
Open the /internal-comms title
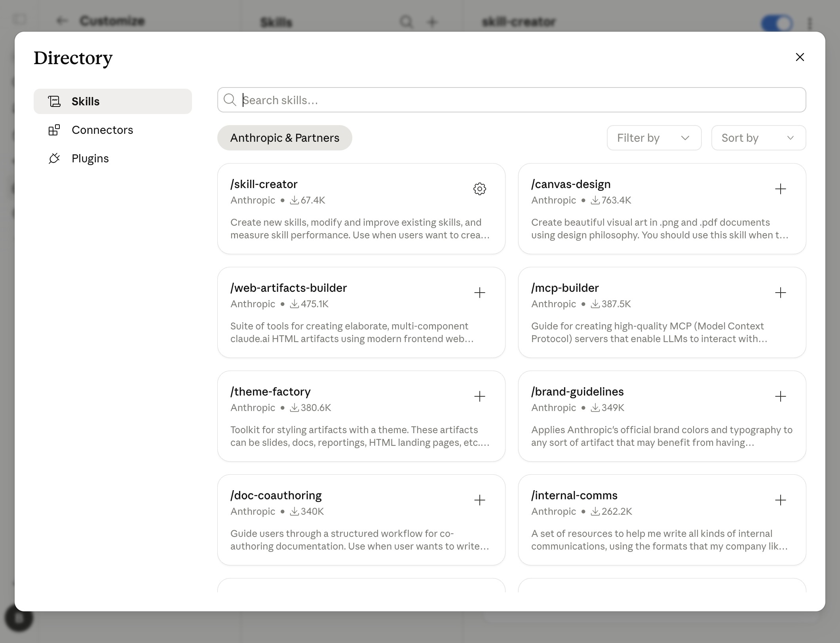tap(574, 495)
